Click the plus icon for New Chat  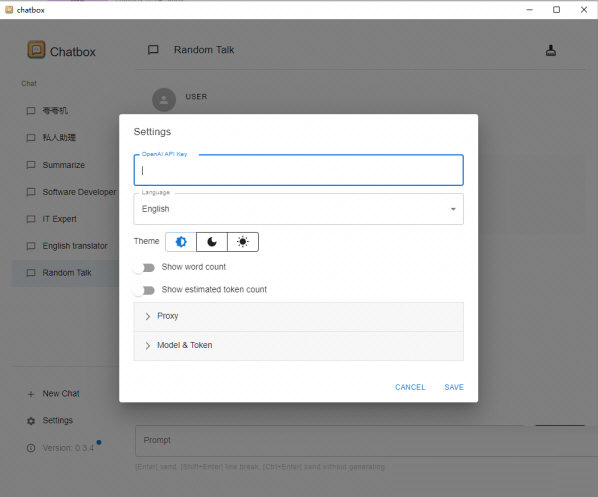31,394
